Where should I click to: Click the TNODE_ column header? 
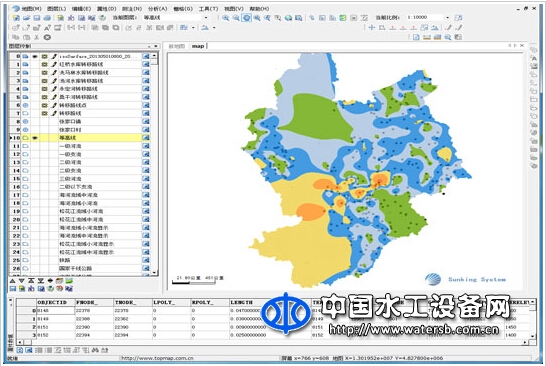[133, 302]
